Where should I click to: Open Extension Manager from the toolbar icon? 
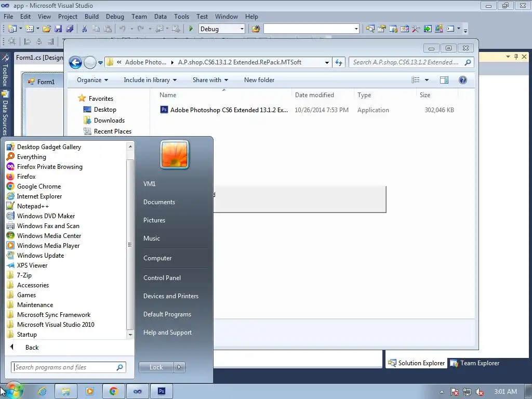click(438, 29)
